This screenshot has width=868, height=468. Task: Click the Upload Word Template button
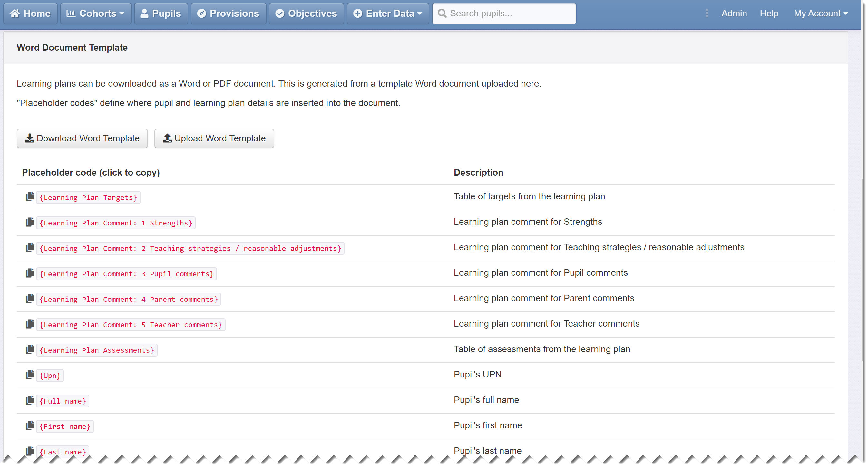click(214, 138)
